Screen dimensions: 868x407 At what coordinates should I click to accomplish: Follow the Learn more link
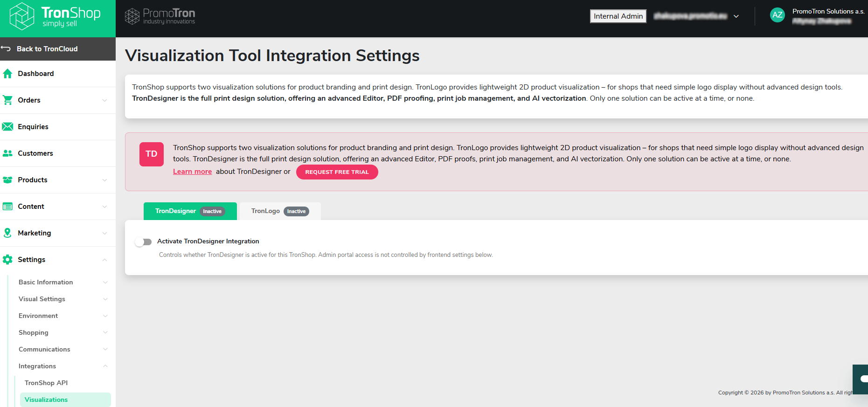coord(193,172)
